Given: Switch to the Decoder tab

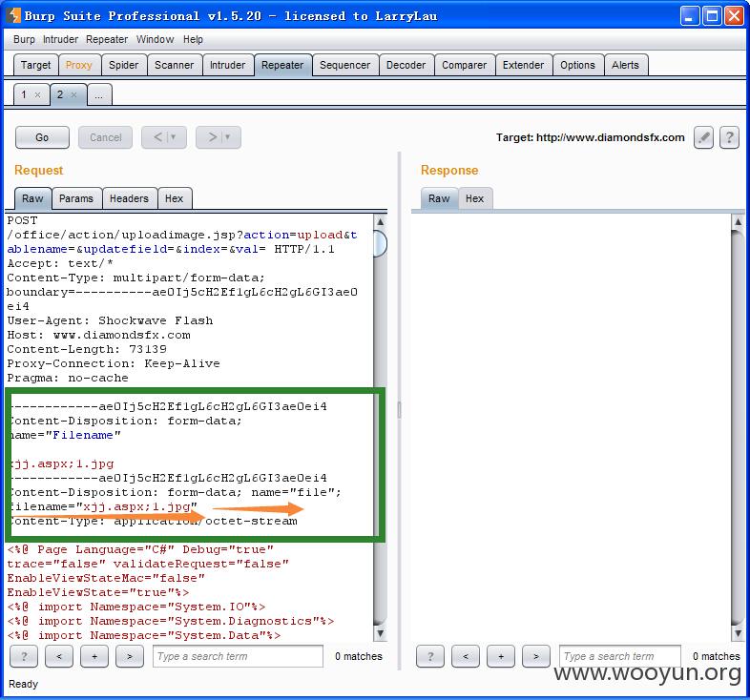Looking at the screenshot, I should pyautogui.click(x=406, y=65).
